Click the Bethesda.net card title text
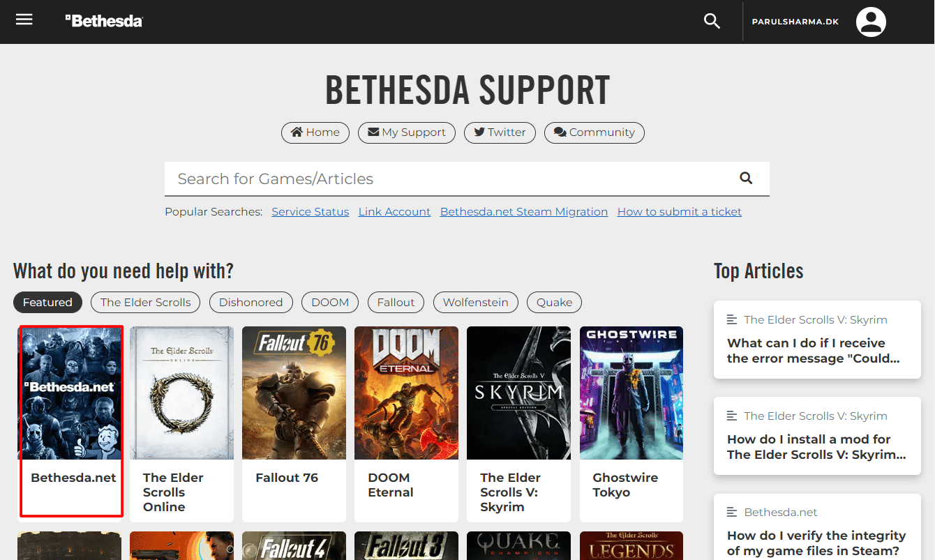Image resolution: width=935 pixels, height=560 pixels. tap(73, 478)
